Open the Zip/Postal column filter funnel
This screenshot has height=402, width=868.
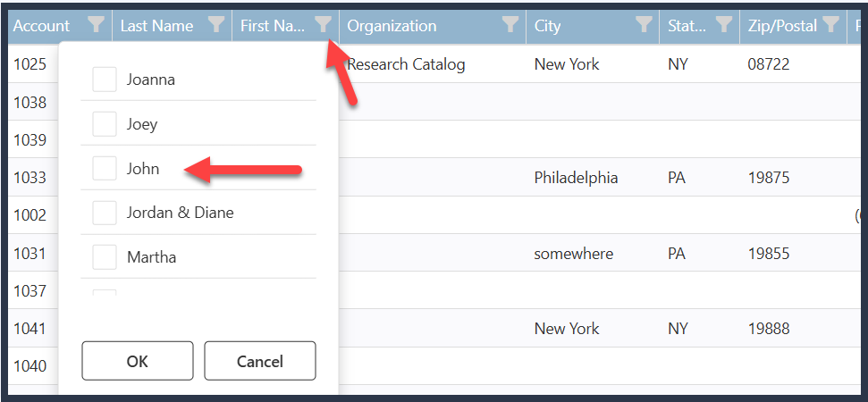click(x=830, y=25)
